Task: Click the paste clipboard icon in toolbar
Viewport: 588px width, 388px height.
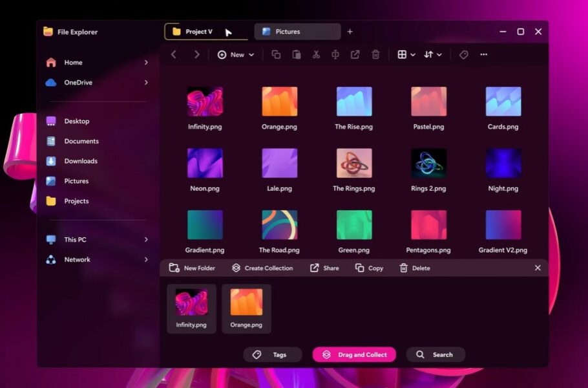Action: click(x=296, y=55)
